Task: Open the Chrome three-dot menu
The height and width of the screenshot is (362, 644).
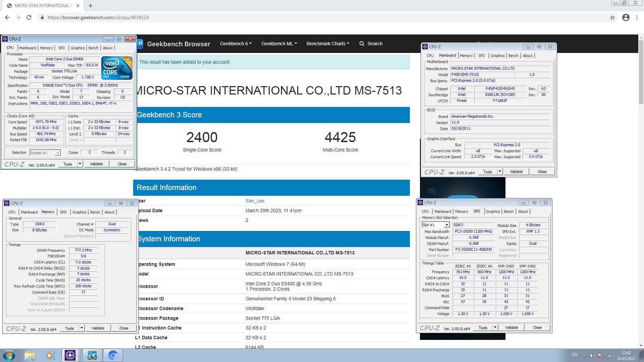Action: pos(637,17)
